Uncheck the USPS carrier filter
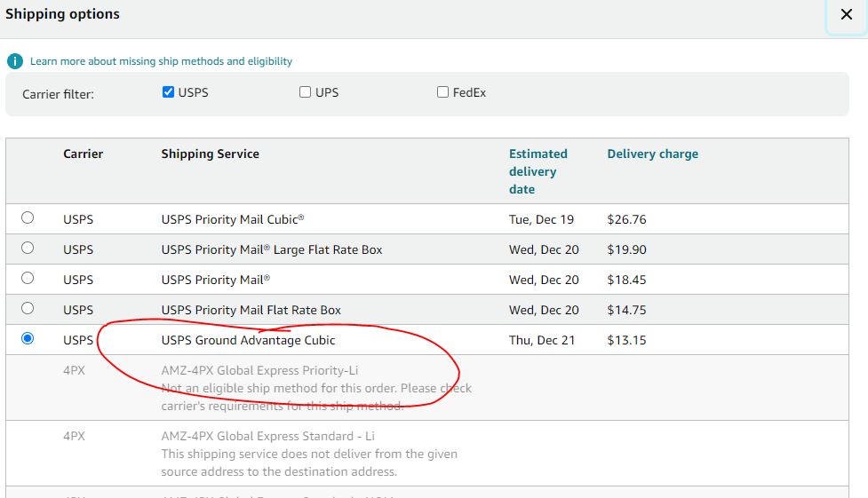868x498 pixels. click(168, 91)
